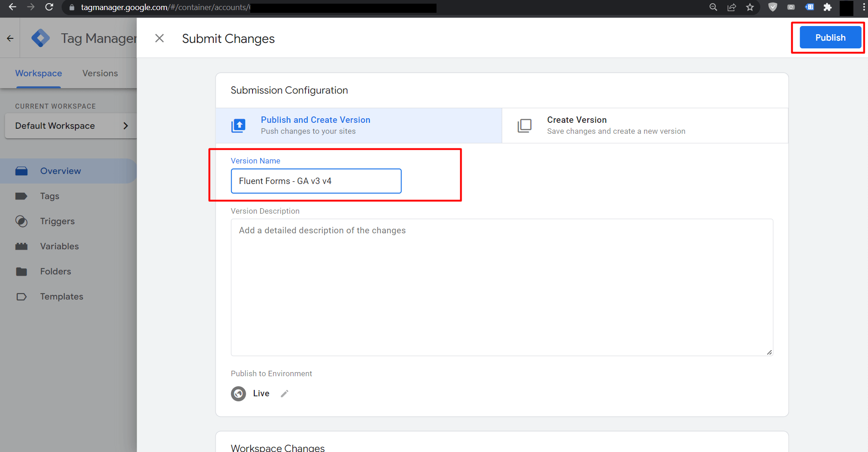Image resolution: width=868 pixels, height=452 pixels.
Task: Bookmark this page with the star icon
Action: [x=750, y=7]
